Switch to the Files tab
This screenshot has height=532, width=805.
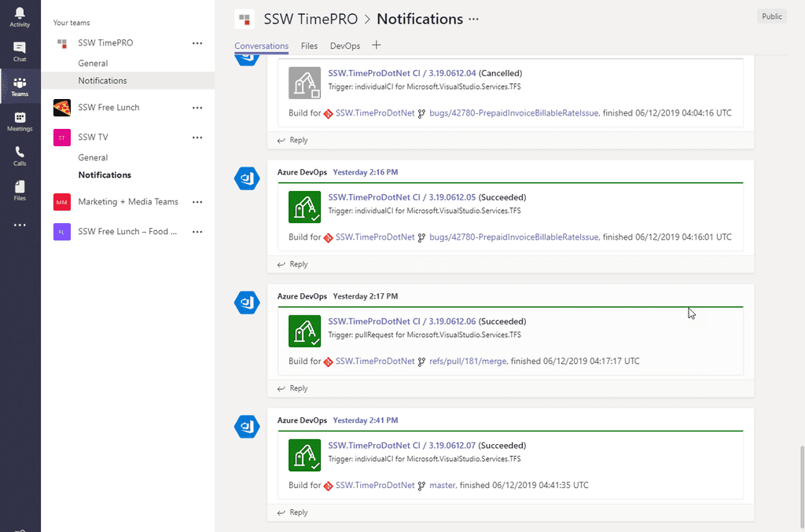tap(309, 46)
